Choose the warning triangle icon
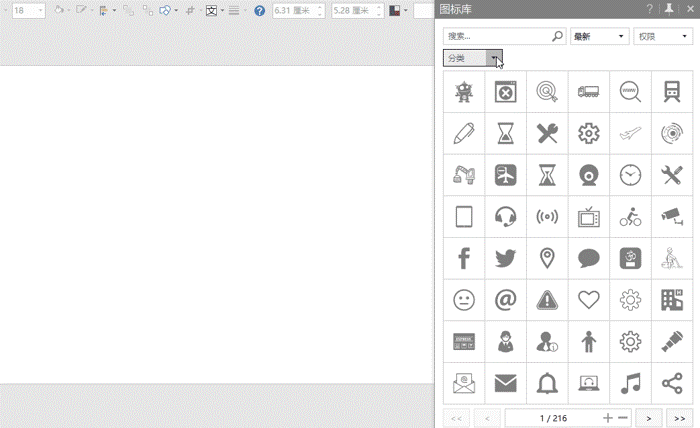 [547, 299]
